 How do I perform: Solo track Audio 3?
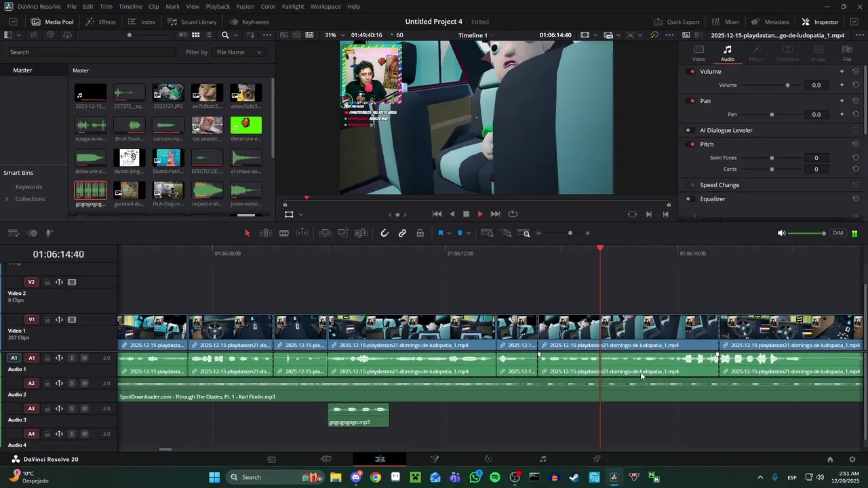pos(72,409)
